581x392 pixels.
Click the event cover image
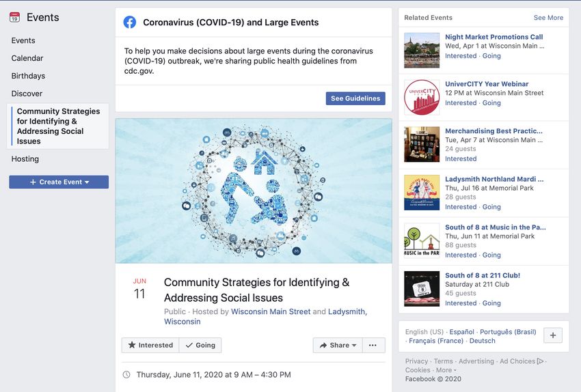(254, 191)
